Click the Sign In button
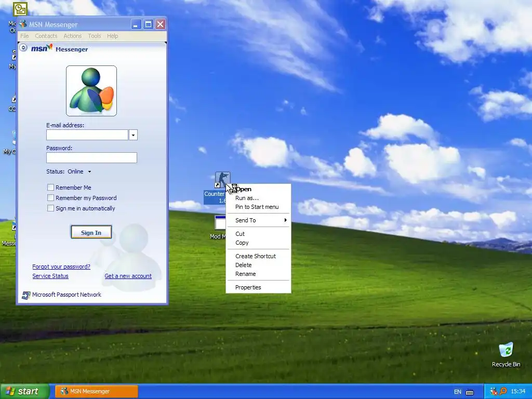The height and width of the screenshot is (399, 532). pyautogui.click(x=91, y=232)
